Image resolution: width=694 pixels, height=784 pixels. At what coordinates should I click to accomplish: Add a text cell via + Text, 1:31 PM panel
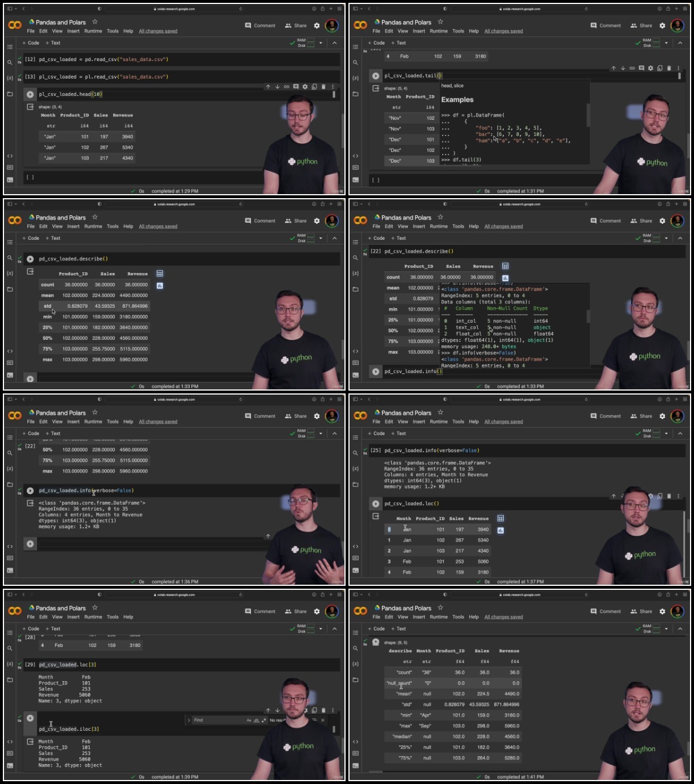coord(399,43)
